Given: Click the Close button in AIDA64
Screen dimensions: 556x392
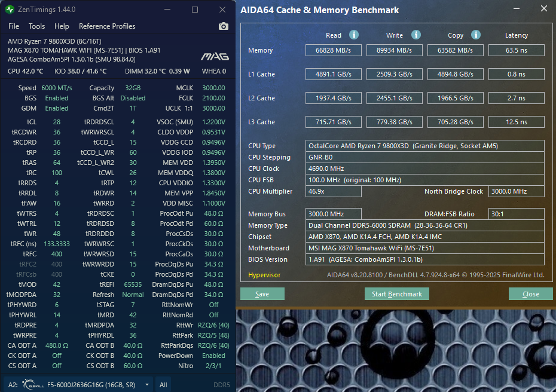Looking at the screenshot, I should pos(530,294).
